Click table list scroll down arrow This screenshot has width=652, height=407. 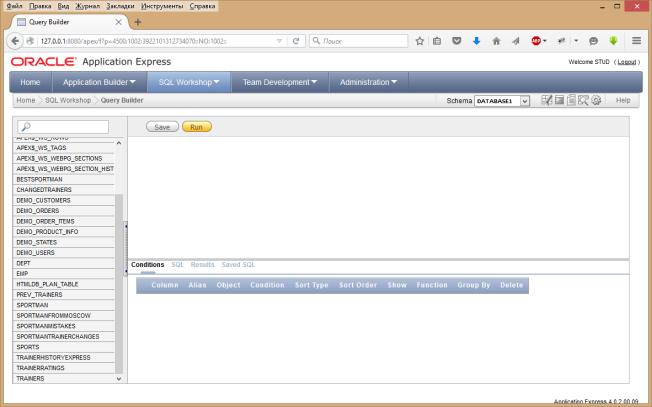[x=119, y=379]
